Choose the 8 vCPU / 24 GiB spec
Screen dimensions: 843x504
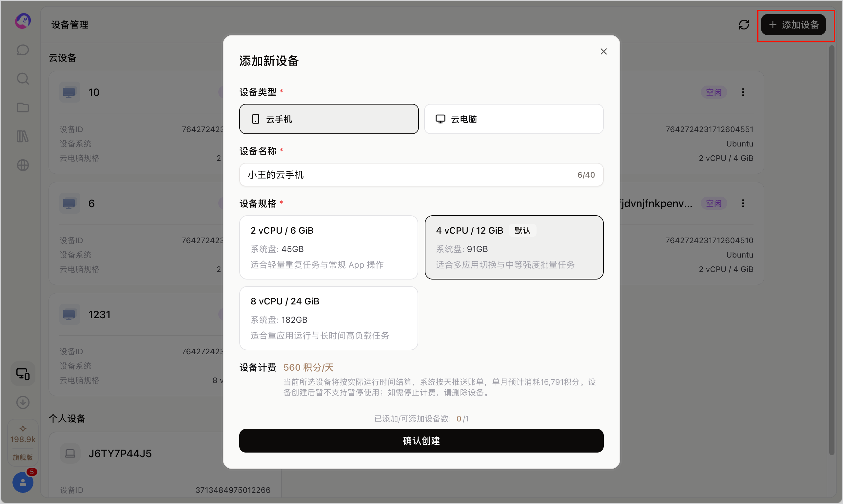pyautogui.click(x=328, y=318)
